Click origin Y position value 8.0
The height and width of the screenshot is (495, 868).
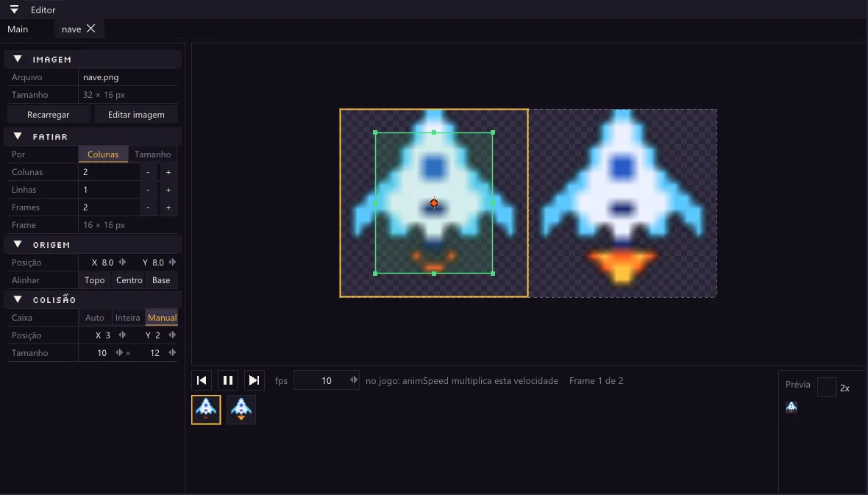click(157, 263)
